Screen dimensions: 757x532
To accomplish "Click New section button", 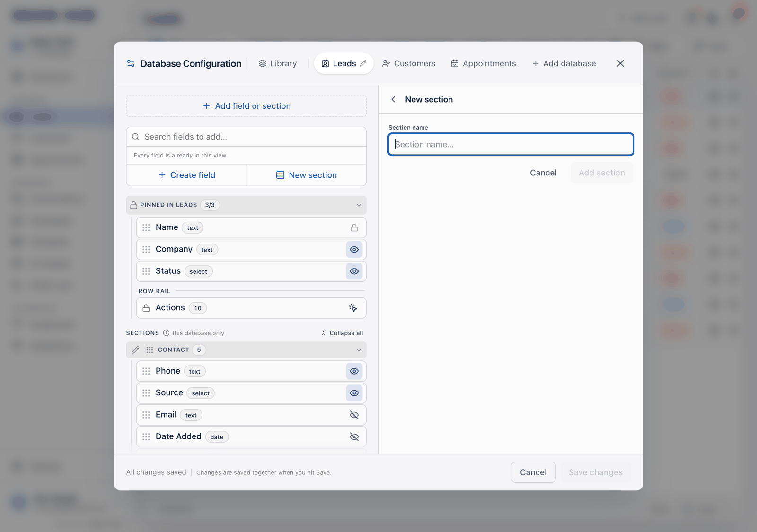I will tap(307, 175).
